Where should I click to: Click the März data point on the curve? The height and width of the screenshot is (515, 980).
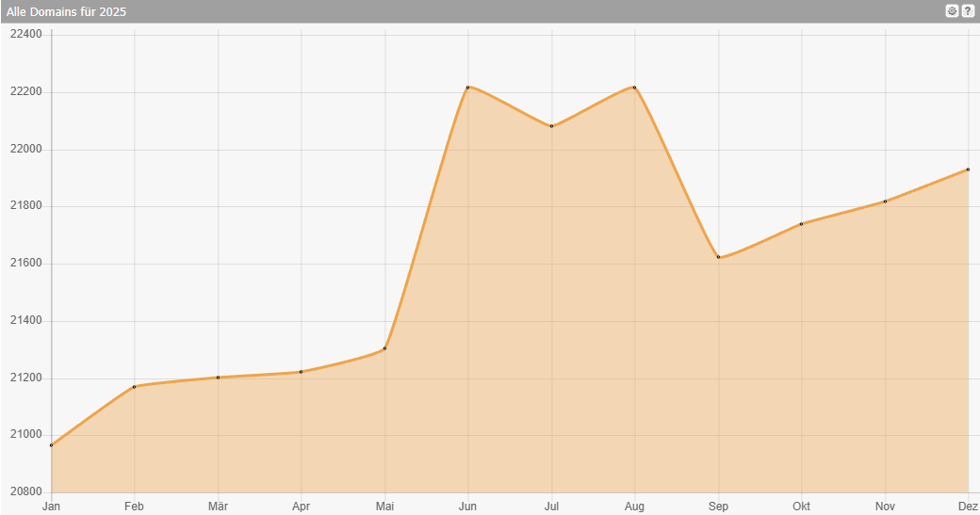pos(218,378)
